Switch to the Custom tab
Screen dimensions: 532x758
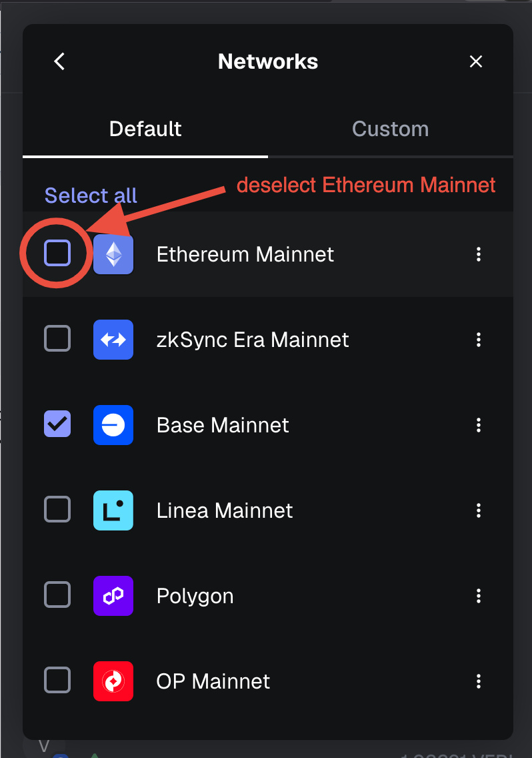pyautogui.click(x=391, y=129)
